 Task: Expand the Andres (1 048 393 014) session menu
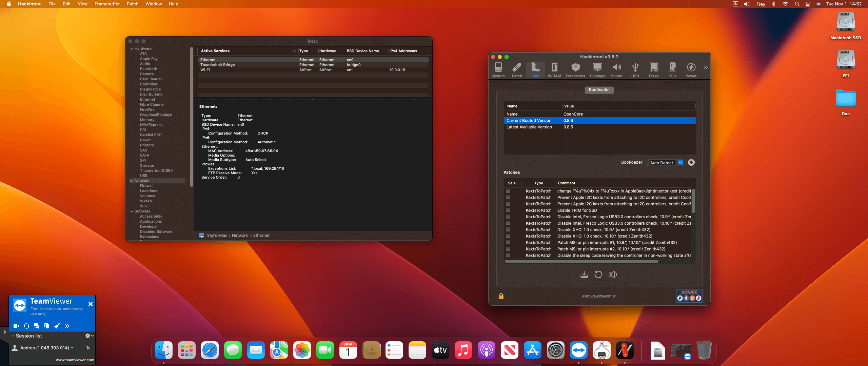coord(72,348)
